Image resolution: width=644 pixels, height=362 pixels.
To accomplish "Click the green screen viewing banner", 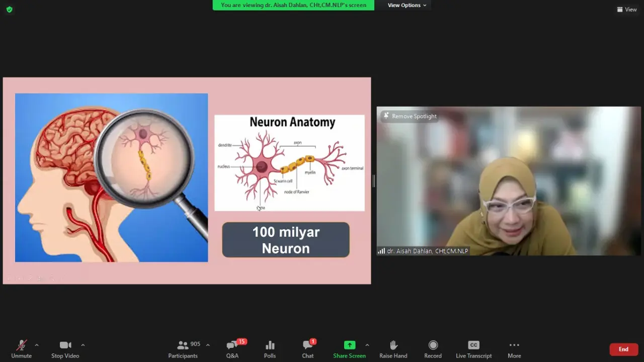I will (x=293, y=5).
